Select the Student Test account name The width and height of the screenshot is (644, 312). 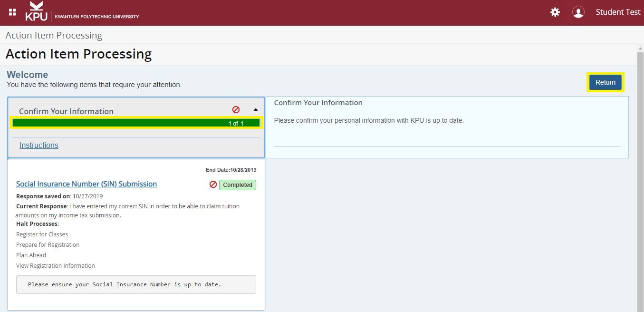click(x=618, y=12)
